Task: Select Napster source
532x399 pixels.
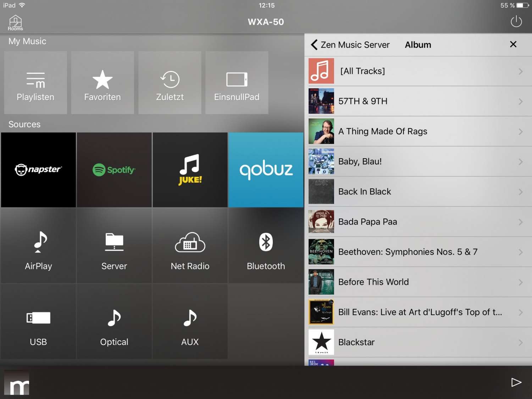Action: pos(38,170)
